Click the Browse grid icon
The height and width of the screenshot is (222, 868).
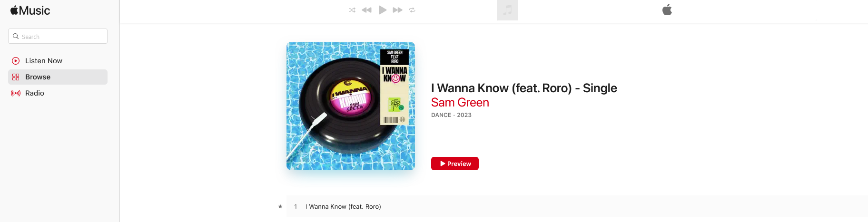click(16, 77)
